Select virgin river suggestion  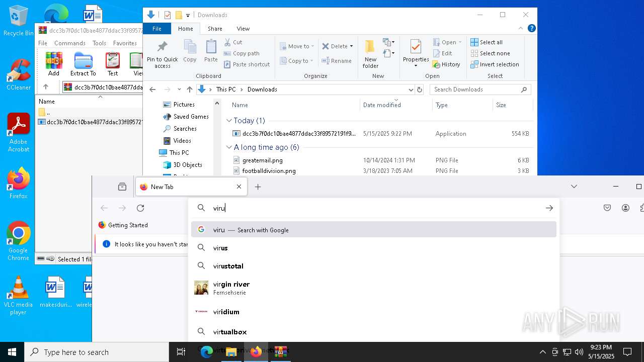pyautogui.click(x=374, y=288)
